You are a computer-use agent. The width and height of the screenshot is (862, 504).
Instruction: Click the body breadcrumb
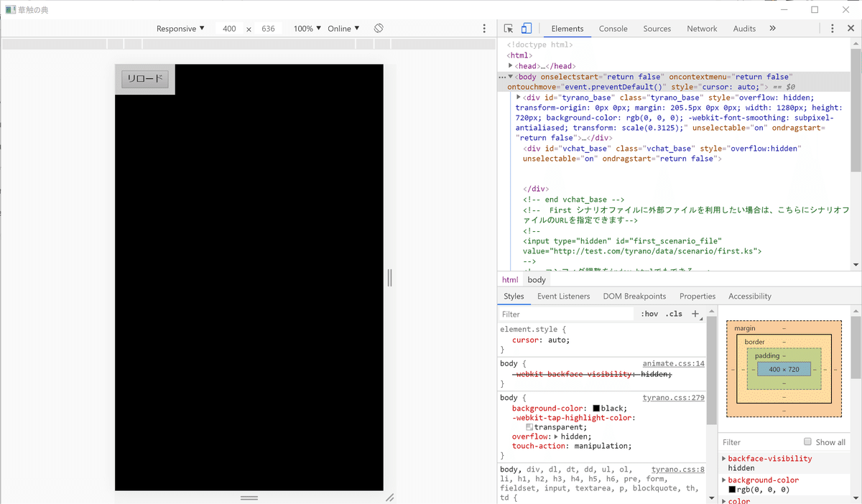[x=537, y=279]
